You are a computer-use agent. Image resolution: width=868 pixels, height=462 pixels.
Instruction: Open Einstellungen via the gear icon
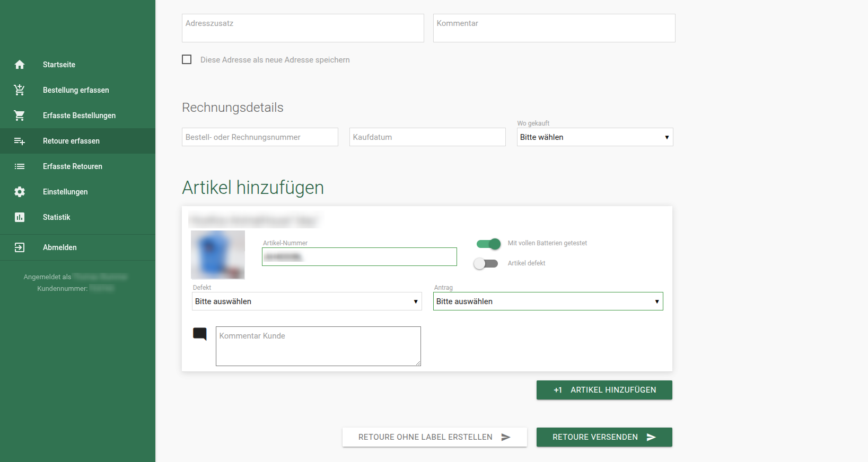point(20,192)
